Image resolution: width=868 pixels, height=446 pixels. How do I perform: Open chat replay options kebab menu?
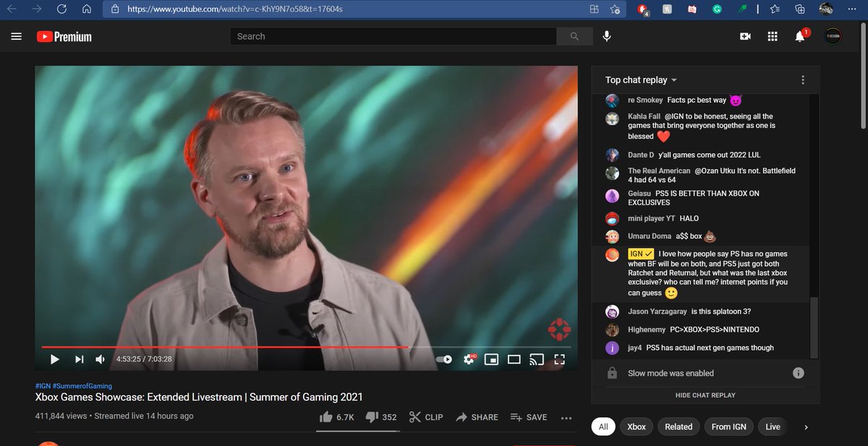click(803, 80)
